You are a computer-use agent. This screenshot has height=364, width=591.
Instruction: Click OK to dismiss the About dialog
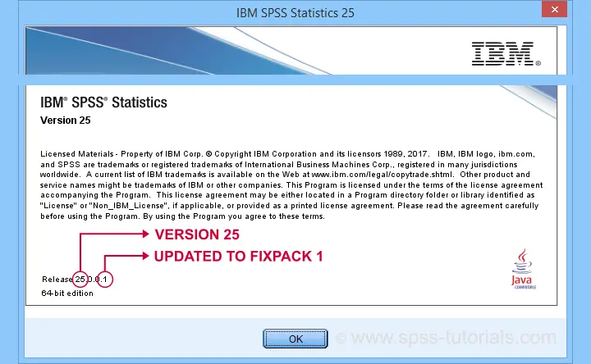295,339
